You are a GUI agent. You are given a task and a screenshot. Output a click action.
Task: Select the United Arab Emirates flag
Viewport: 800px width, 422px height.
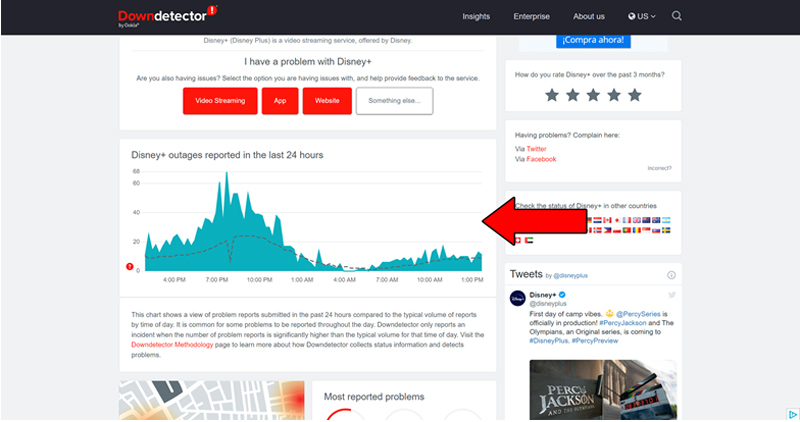529,240
